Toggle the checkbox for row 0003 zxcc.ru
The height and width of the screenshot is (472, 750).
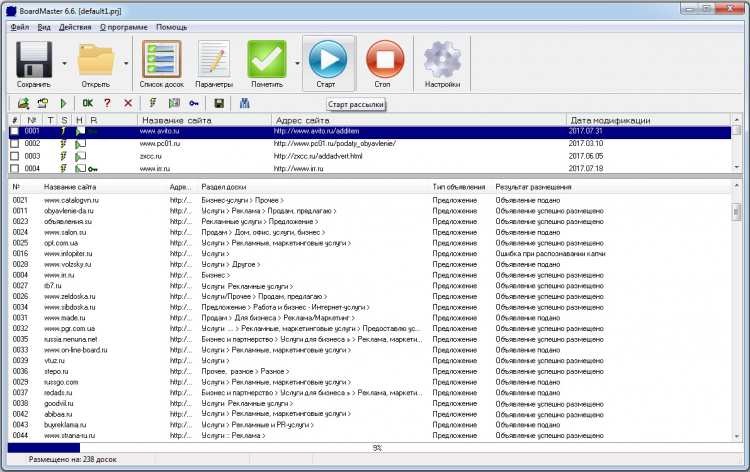point(14,156)
